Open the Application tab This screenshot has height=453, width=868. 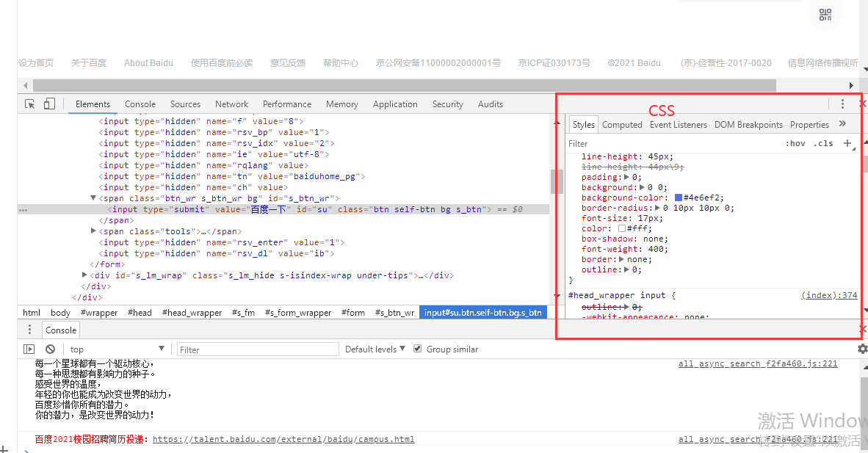tap(395, 104)
